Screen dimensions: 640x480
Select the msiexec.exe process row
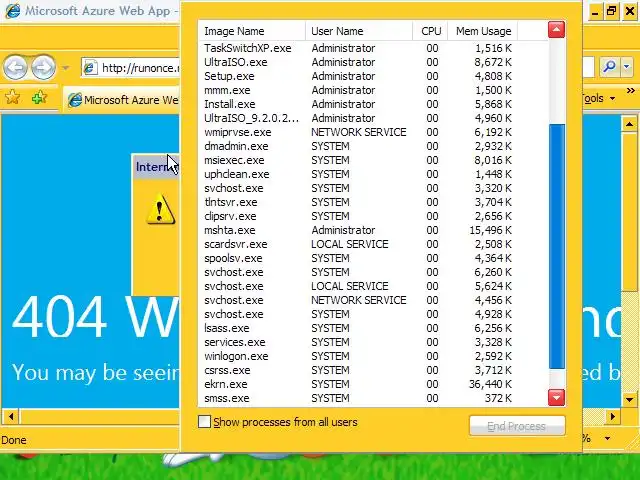(x=373, y=160)
